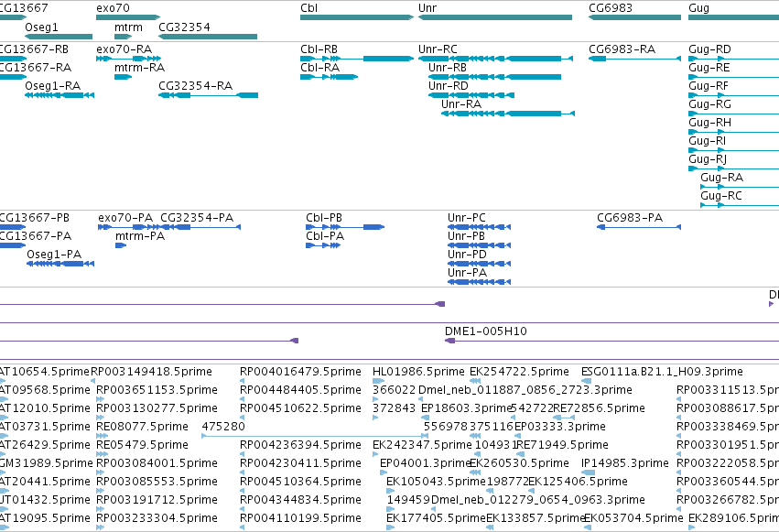Select the DME1-005H10 clone feature
The height and width of the screenshot is (532, 779).
coord(611,341)
